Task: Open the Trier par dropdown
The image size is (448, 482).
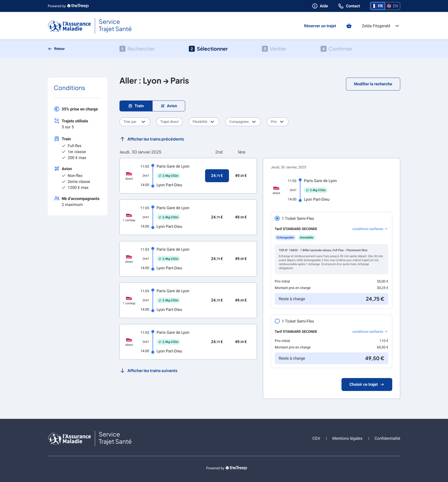Action: click(x=135, y=122)
